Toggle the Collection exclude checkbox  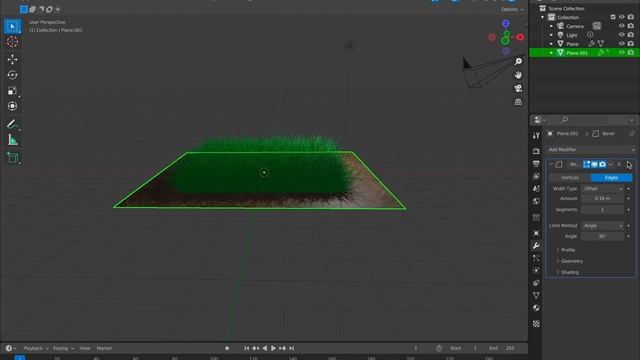click(x=613, y=17)
